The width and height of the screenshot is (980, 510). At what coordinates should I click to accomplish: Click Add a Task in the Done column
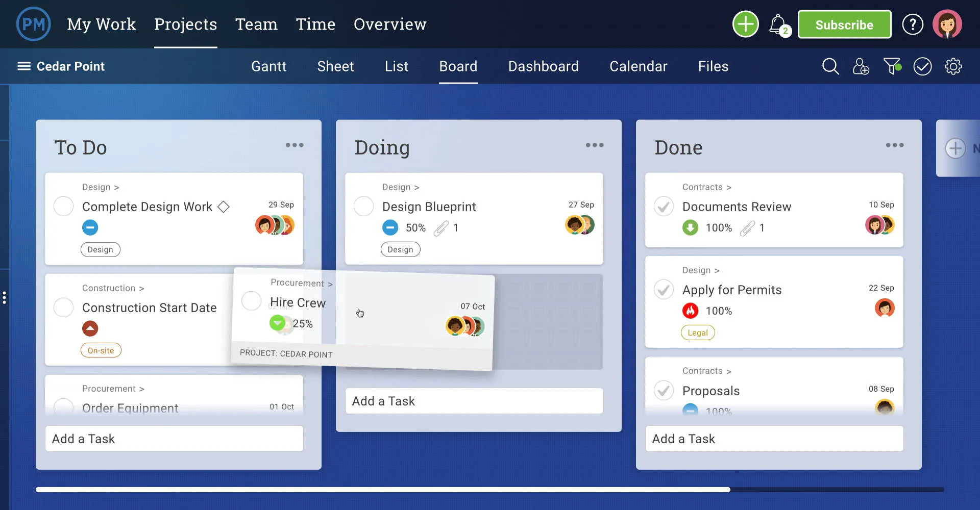click(x=774, y=439)
